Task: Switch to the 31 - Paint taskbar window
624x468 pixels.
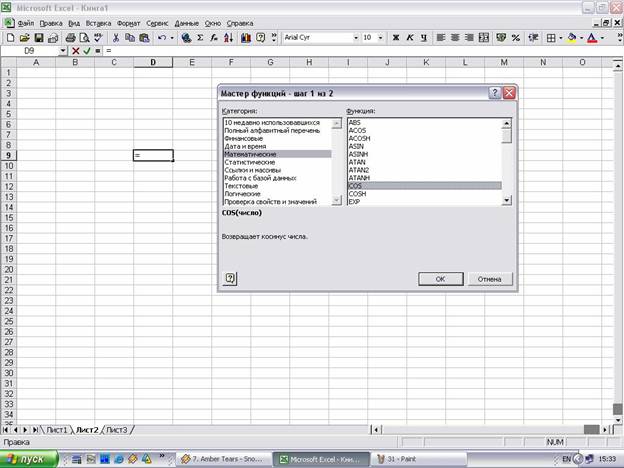Action: [418, 459]
